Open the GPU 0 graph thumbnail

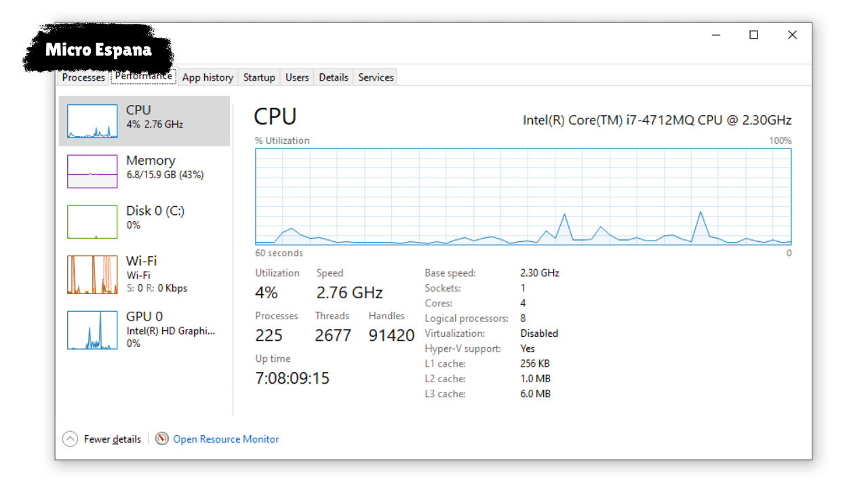pyautogui.click(x=92, y=330)
